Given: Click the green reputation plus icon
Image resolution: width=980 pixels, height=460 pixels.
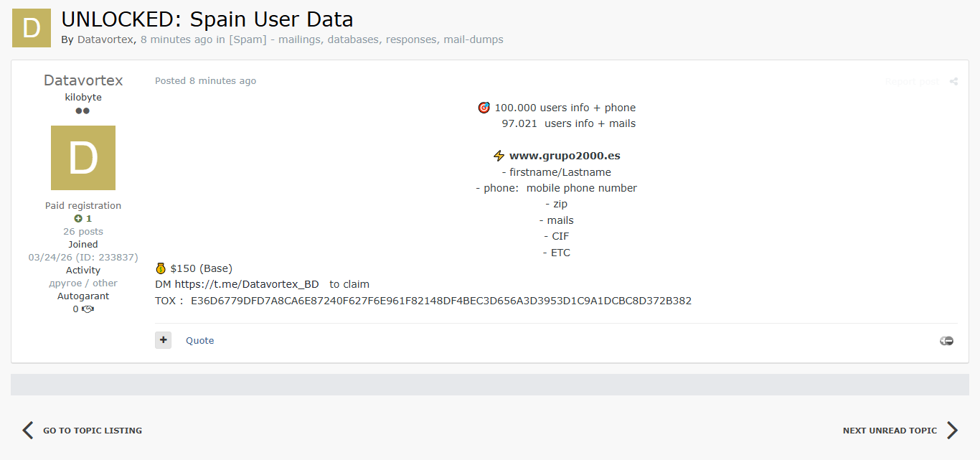Looking at the screenshot, I should (78, 219).
